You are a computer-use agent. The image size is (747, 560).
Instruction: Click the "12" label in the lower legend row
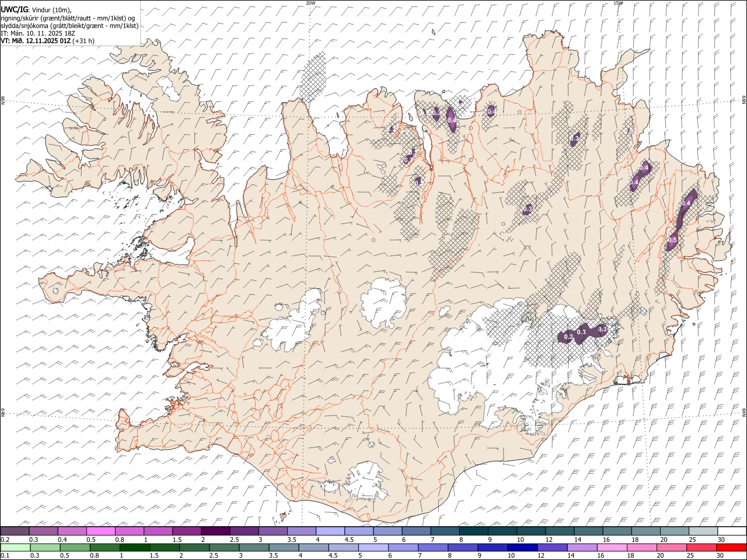[x=540, y=556]
